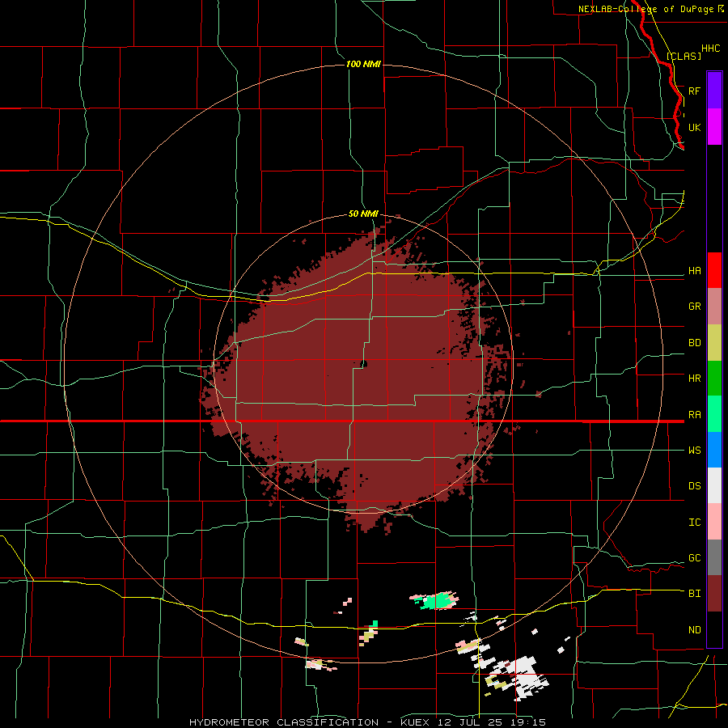728x728 pixels.
Task: Click the 'GR' legend label
Action: click(x=694, y=307)
